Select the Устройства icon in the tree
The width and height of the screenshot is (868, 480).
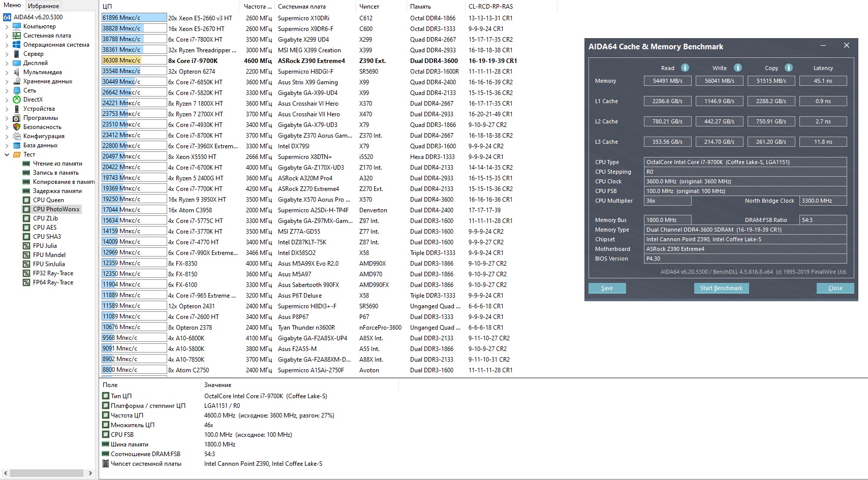pos(17,109)
